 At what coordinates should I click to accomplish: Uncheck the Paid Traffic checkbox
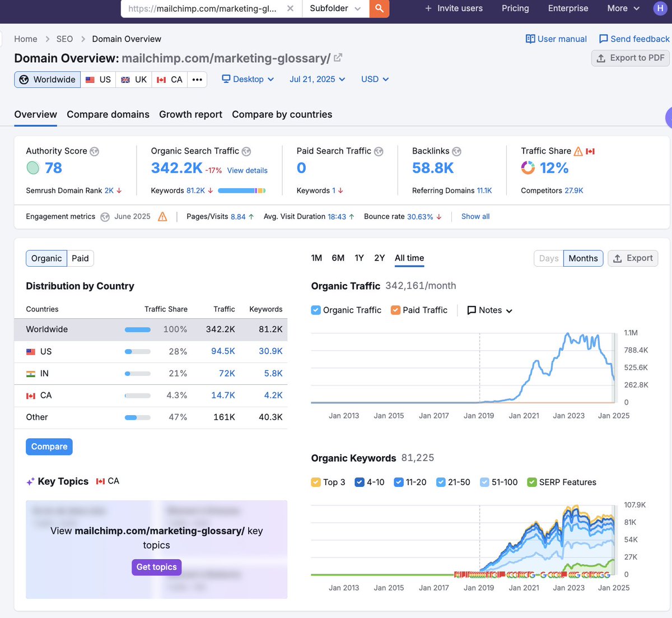[x=395, y=310]
